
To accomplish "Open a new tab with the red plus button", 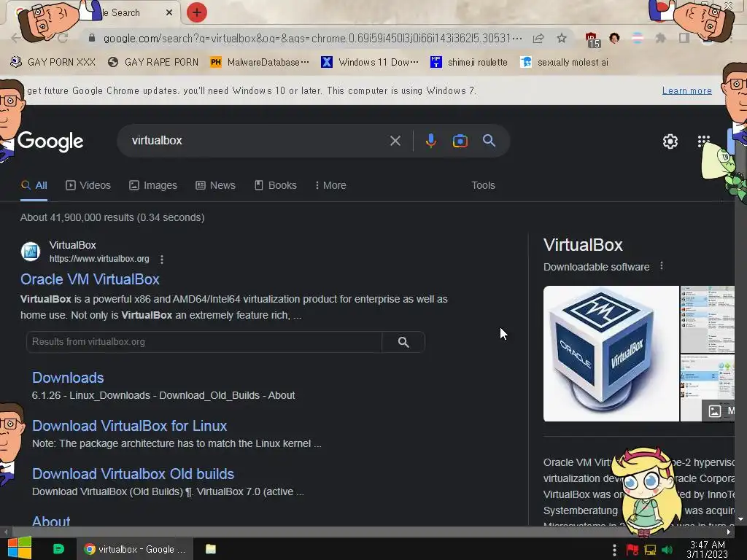I will 197,12.
